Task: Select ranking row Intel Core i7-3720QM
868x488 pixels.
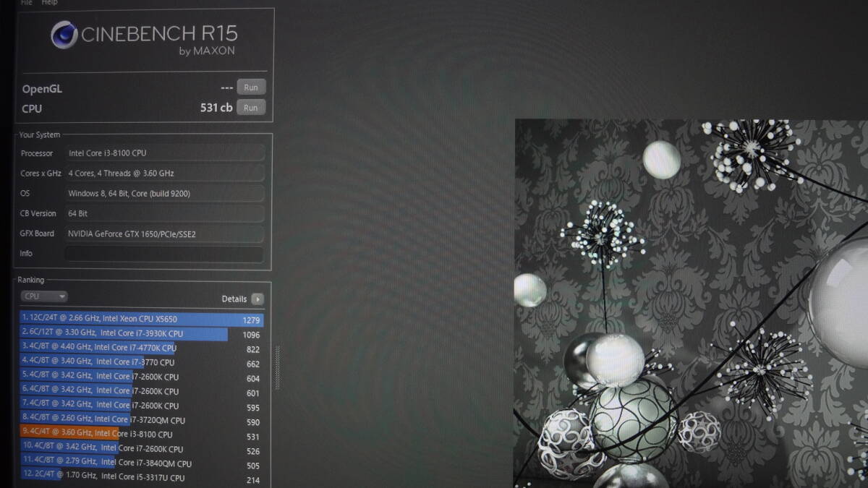Action: (x=142, y=421)
